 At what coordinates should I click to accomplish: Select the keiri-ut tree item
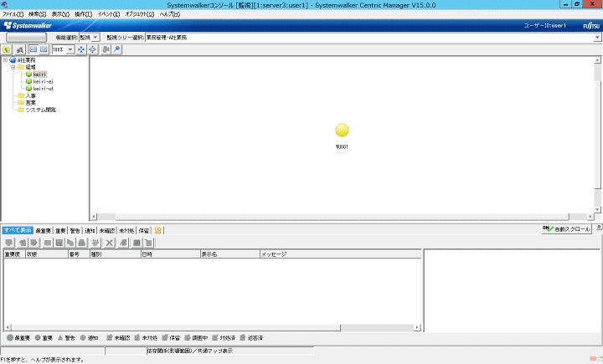pyautogui.click(x=43, y=89)
